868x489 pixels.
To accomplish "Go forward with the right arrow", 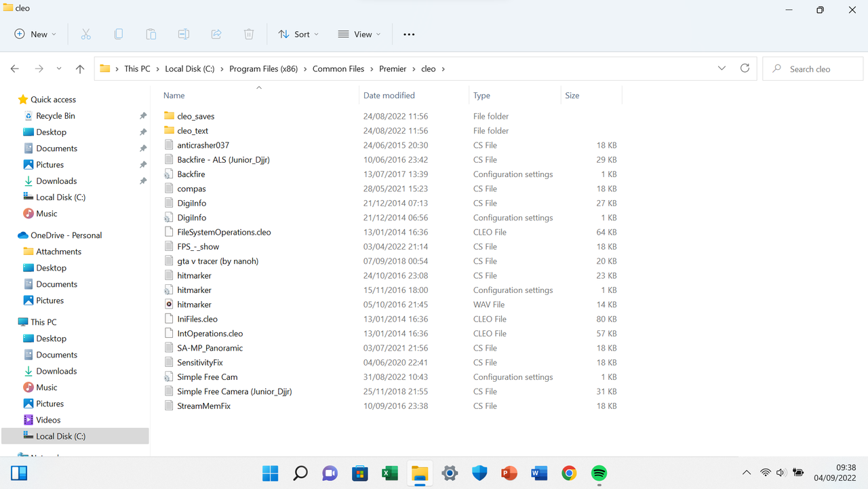I will [x=39, y=69].
